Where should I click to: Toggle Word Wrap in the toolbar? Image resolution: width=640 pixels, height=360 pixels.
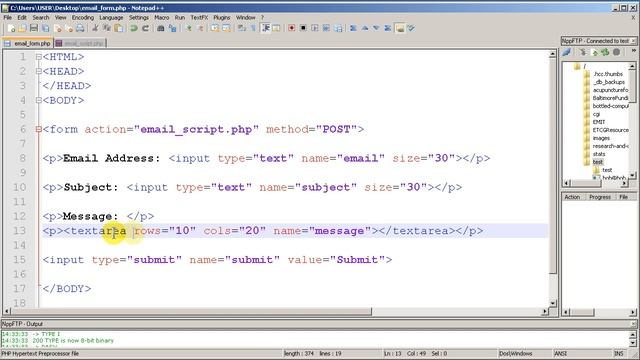242,28
